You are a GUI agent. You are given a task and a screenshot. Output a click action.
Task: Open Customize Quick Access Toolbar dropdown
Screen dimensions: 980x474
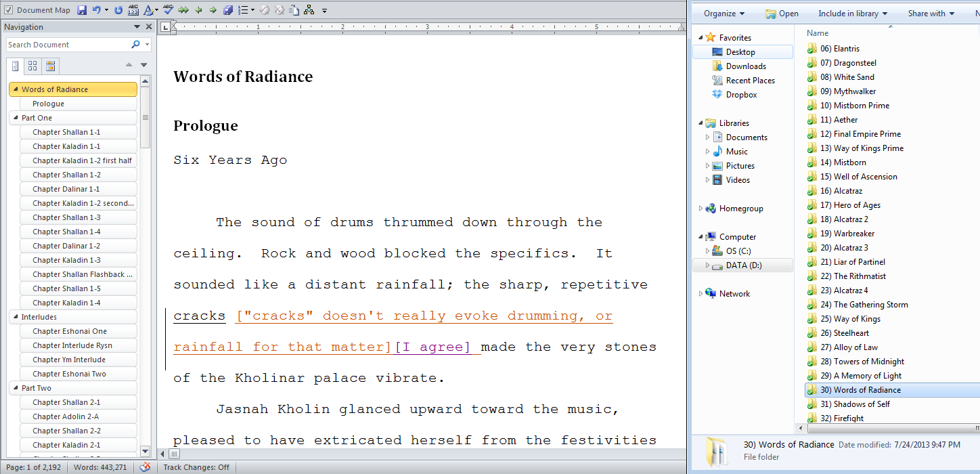click(324, 11)
